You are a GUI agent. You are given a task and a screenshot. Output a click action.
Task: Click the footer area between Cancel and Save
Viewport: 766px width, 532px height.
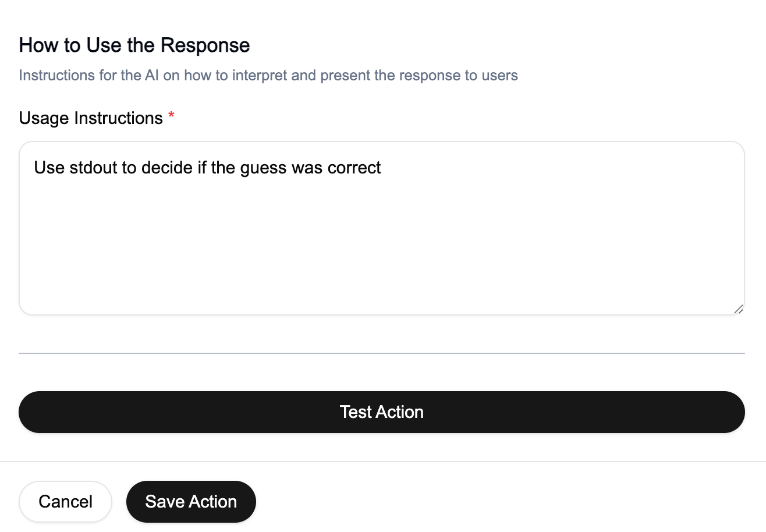point(119,501)
